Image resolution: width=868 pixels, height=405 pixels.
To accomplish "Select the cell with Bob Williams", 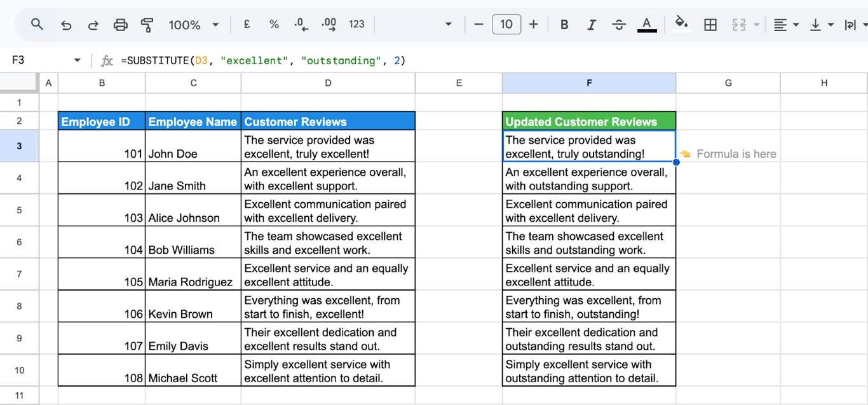I will [193, 242].
